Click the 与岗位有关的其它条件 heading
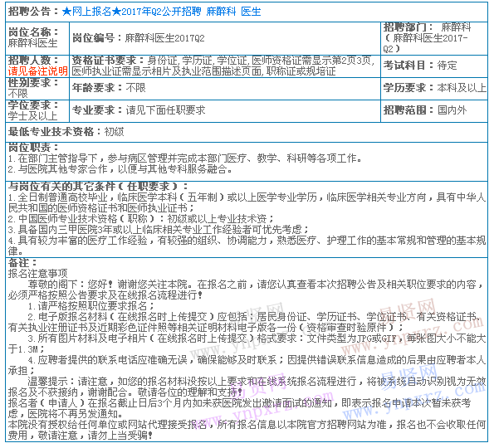This screenshot has height=448, width=494. 98,187
